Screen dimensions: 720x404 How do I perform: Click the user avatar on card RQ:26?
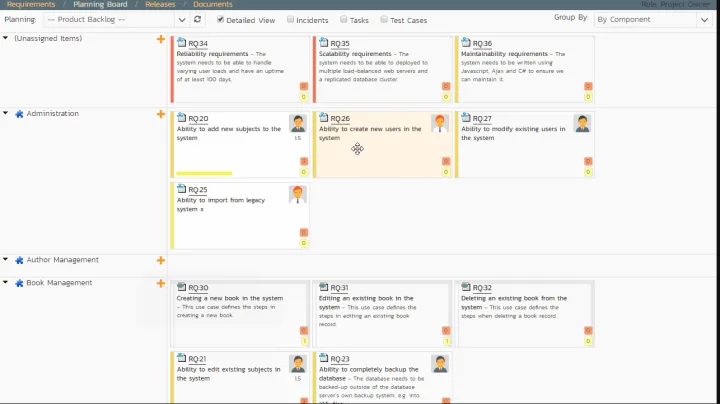pos(440,123)
